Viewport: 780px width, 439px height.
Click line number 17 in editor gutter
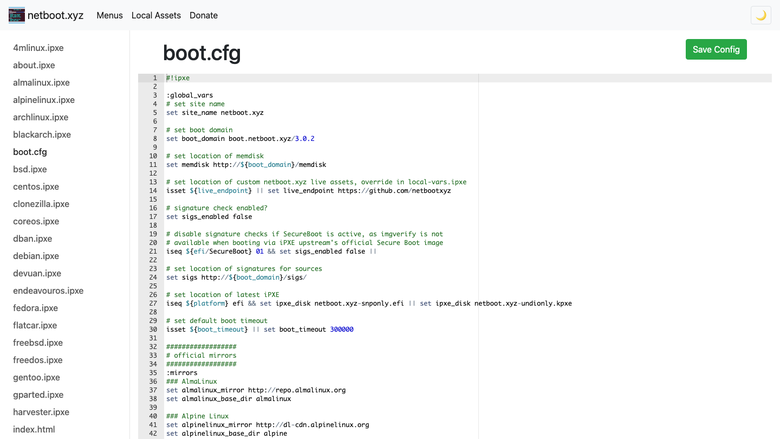(x=153, y=217)
